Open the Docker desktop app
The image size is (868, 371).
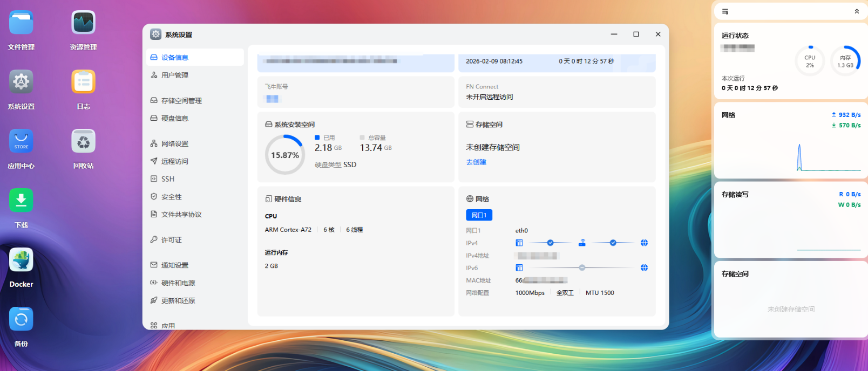(21, 260)
